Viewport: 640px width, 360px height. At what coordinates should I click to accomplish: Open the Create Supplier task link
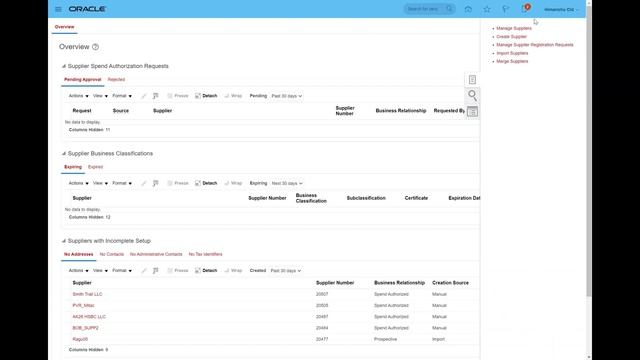511,37
